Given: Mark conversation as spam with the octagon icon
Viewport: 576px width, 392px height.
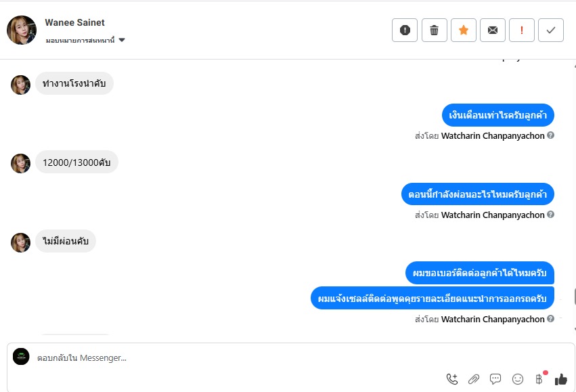Looking at the screenshot, I should [405, 30].
